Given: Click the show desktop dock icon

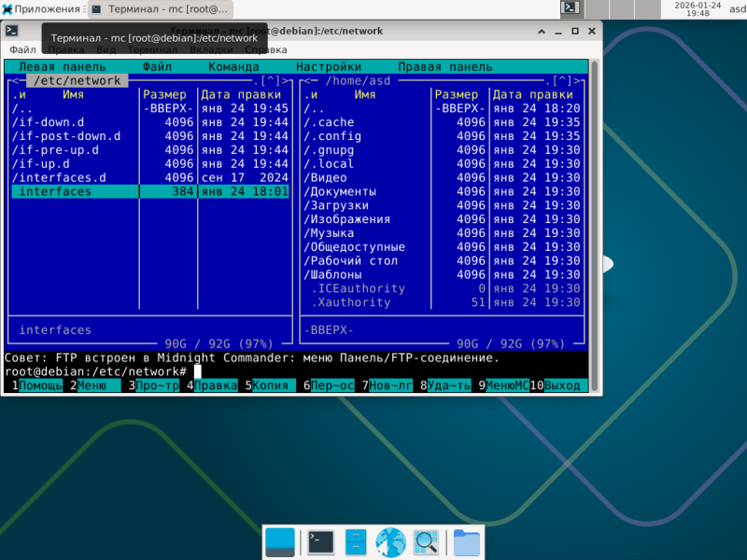Looking at the screenshot, I should click(279, 542).
